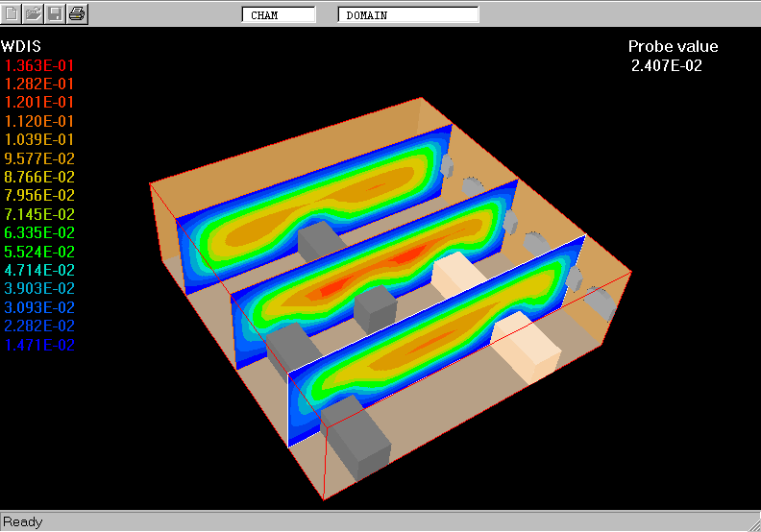Screen dimensions: 761x532
Task: Click the Probe value label
Action: tap(673, 47)
